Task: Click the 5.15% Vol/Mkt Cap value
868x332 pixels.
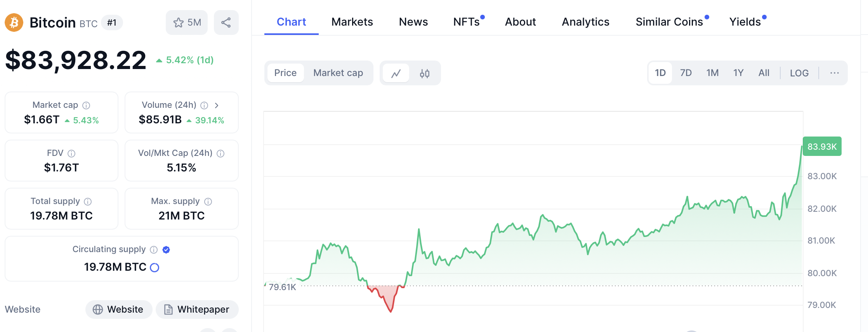Action: click(181, 168)
